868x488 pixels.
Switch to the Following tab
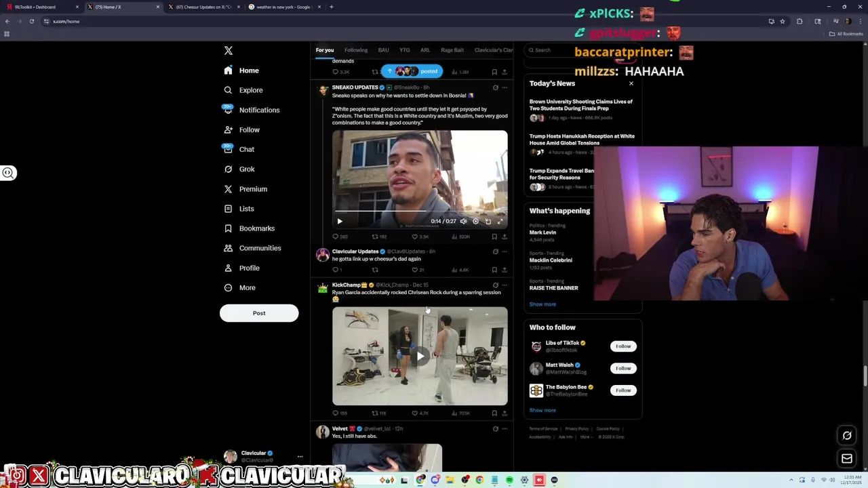coord(356,50)
